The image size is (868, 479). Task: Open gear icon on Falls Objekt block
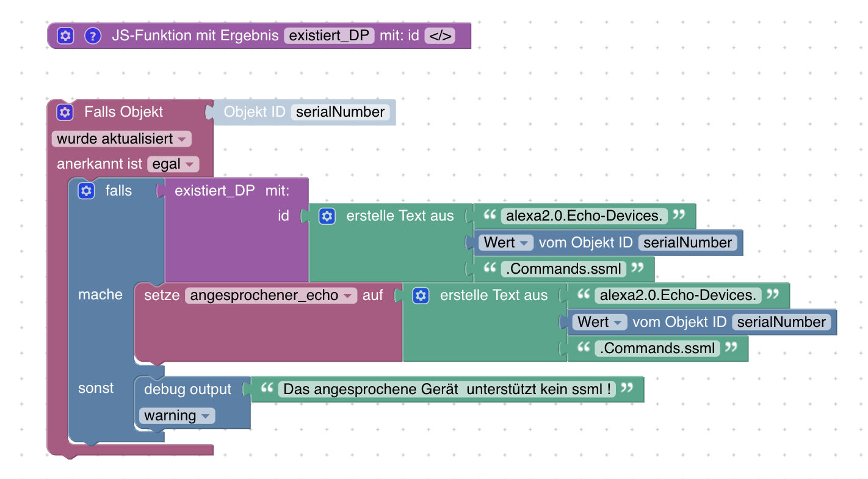(x=65, y=112)
